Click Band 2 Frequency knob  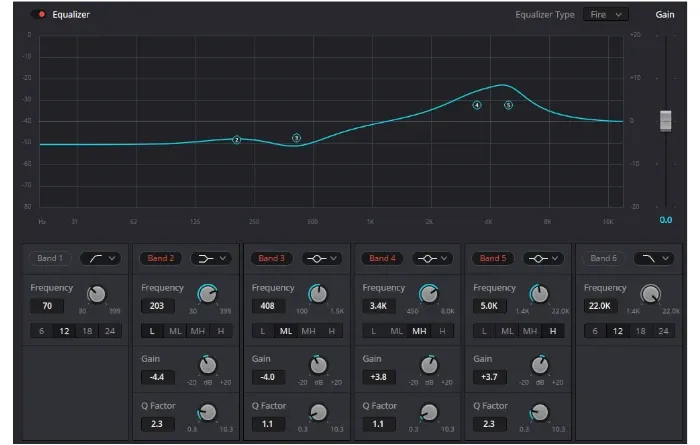pos(208,294)
